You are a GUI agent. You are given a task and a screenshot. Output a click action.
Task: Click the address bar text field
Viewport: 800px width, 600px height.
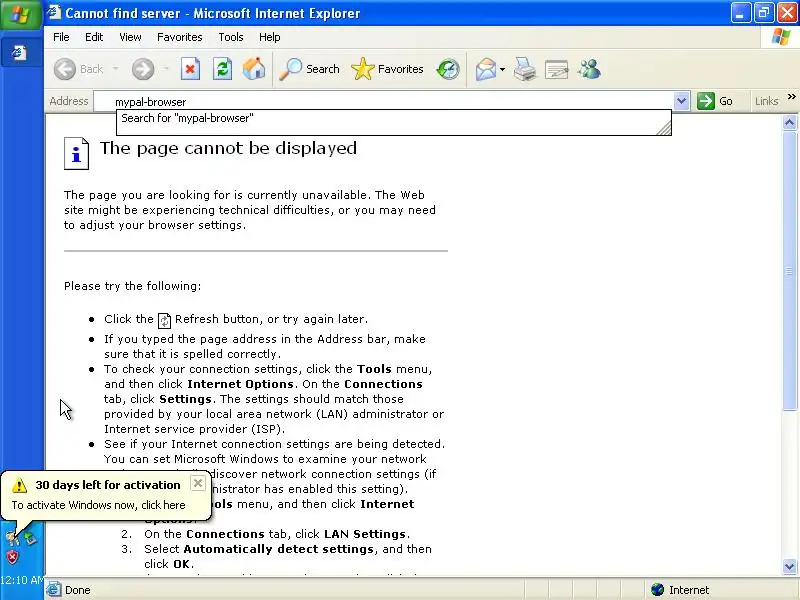tap(383, 102)
